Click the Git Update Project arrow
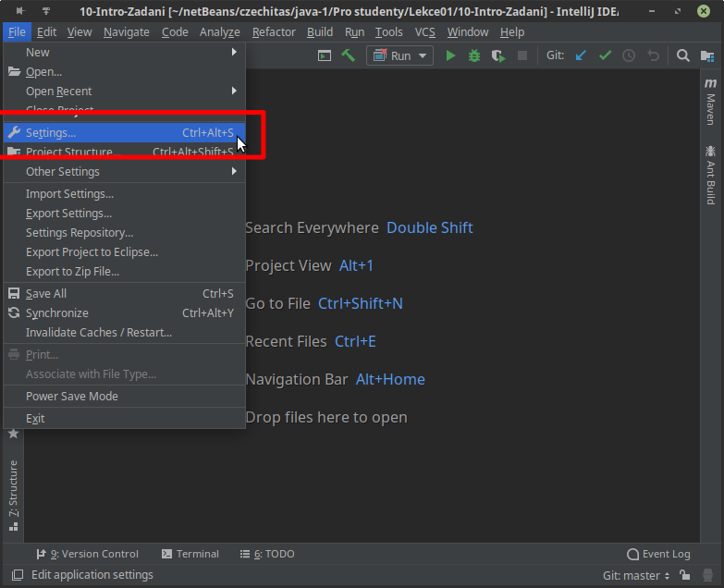Image resolution: width=724 pixels, height=588 pixels. coord(581,55)
